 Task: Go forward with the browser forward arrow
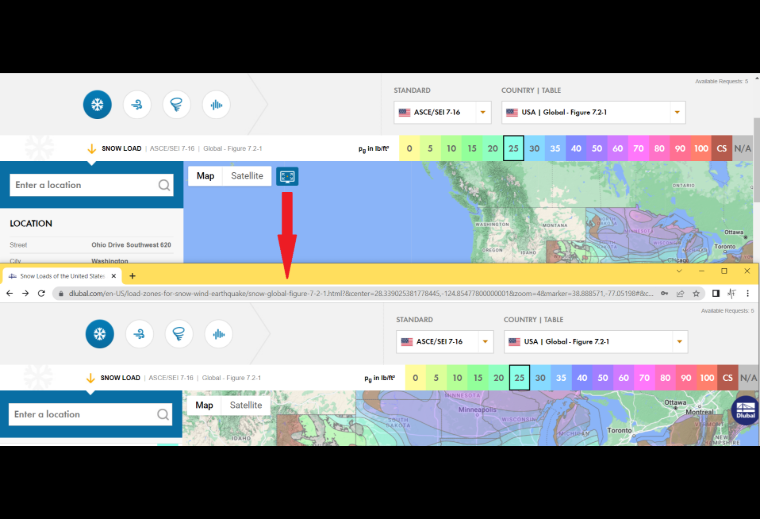click(x=25, y=294)
